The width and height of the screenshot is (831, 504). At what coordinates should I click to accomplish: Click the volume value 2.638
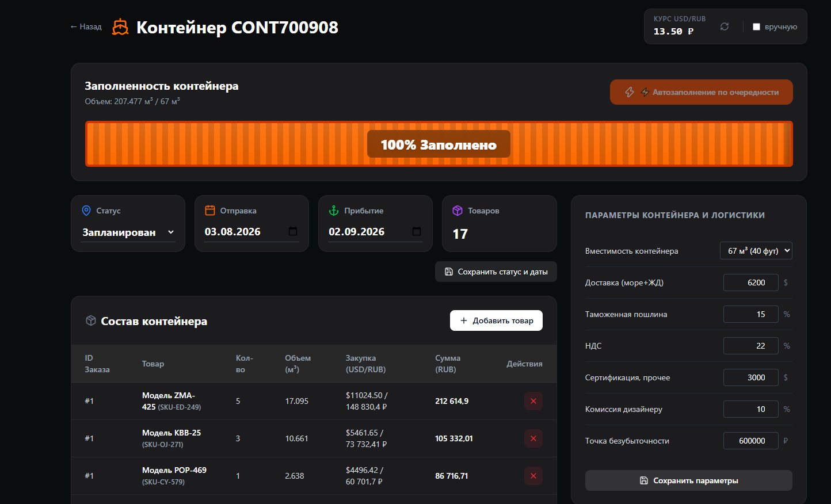coord(295,476)
